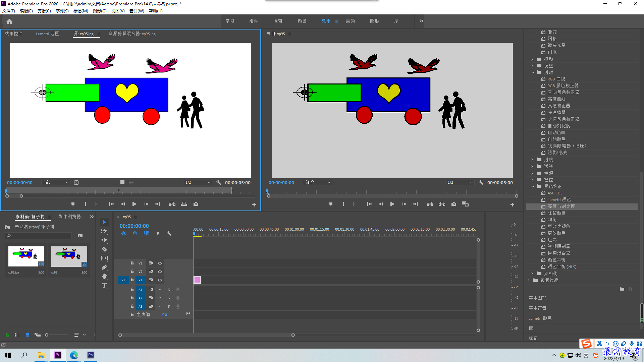Expand the 调整 effects folder

click(x=532, y=66)
